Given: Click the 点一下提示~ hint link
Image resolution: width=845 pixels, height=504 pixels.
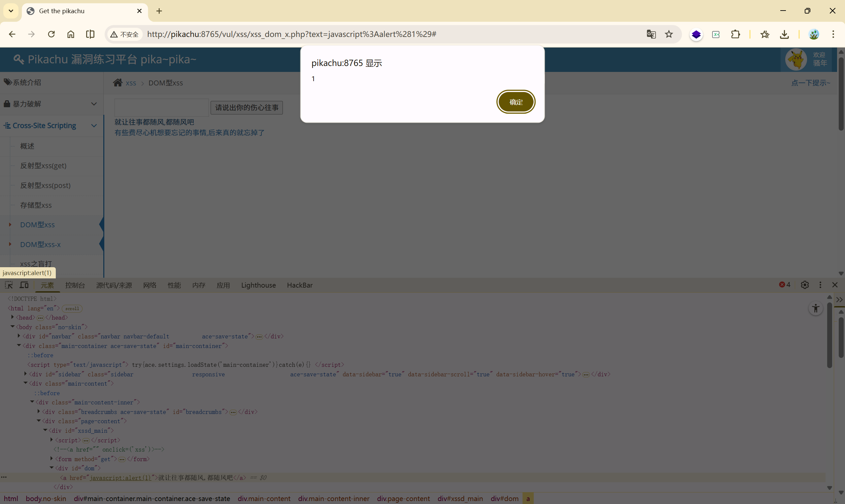Looking at the screenshot, I should [x=810, y=83].
